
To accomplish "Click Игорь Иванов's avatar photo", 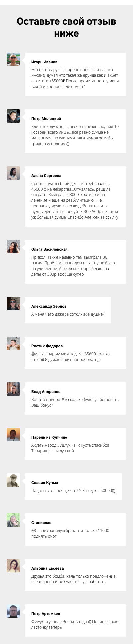I will (13, 59).
